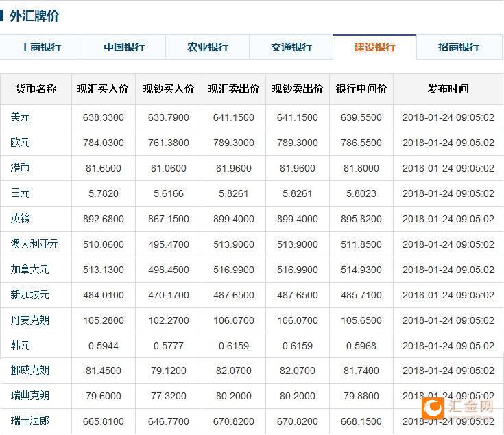Open the 瑞典克朗 currency link
The image size is (504, 435).
30,396
